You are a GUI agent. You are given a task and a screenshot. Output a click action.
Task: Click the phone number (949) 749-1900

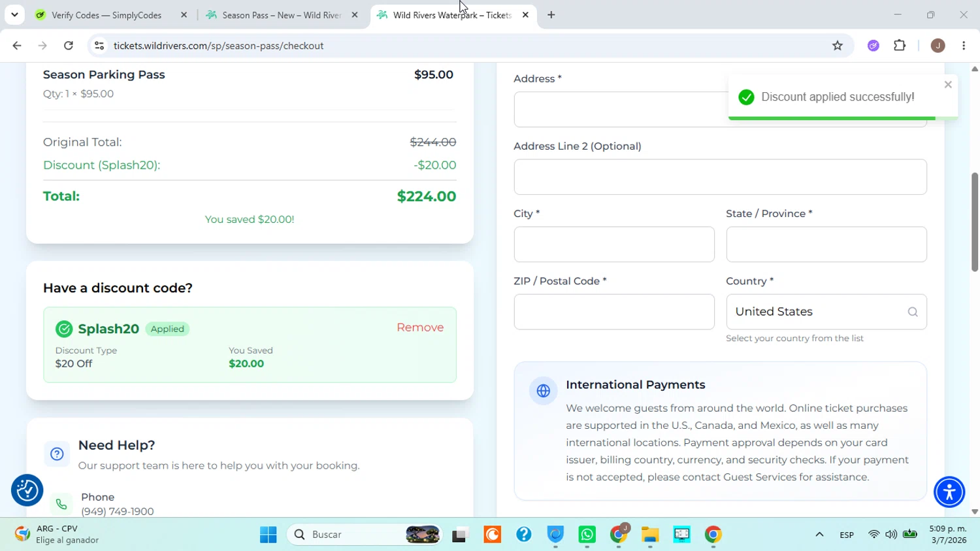pyautogui.click(x=118, y=511)
